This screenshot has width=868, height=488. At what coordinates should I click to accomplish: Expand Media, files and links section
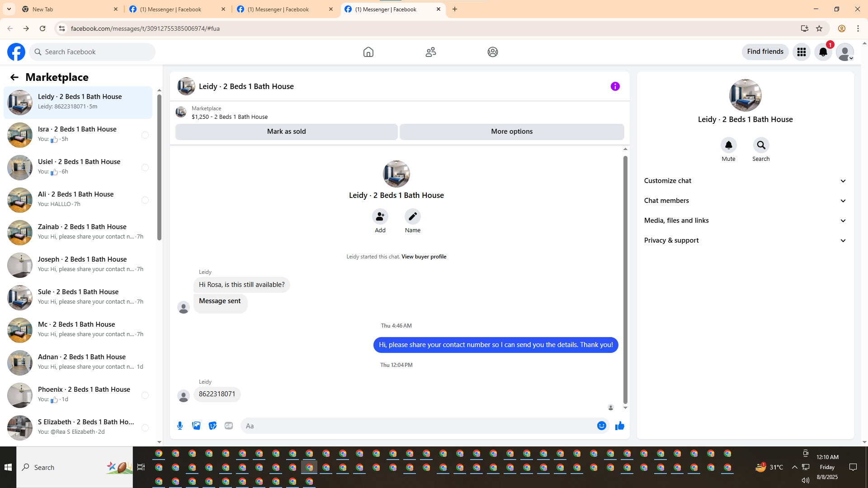(x=745, y=221)
